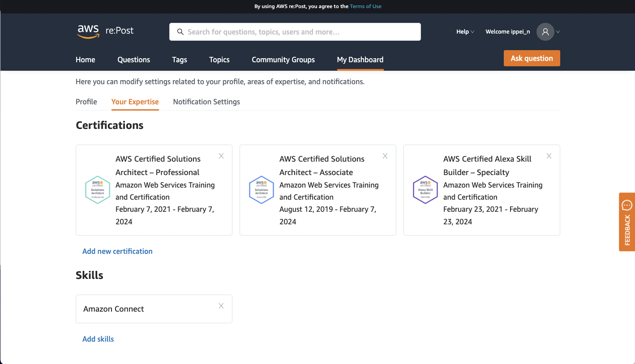Click the Ask question button
Viewport: 635px width, 364px height.
532,58
